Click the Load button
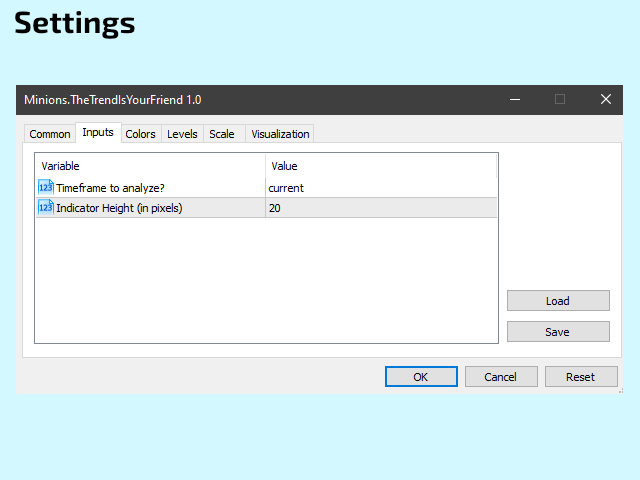640x480 pixels. [558, 301]
